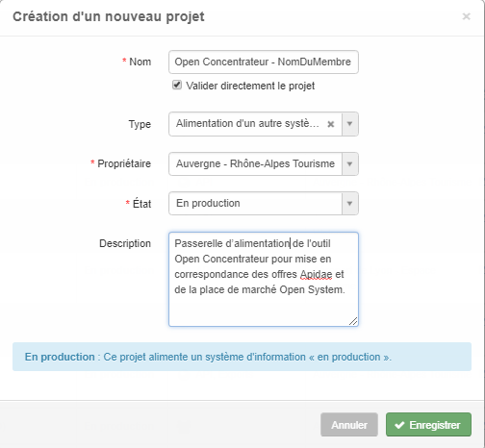
Task: Open the Propriétaire dropdown arrow
Action: tap(350, 163)
